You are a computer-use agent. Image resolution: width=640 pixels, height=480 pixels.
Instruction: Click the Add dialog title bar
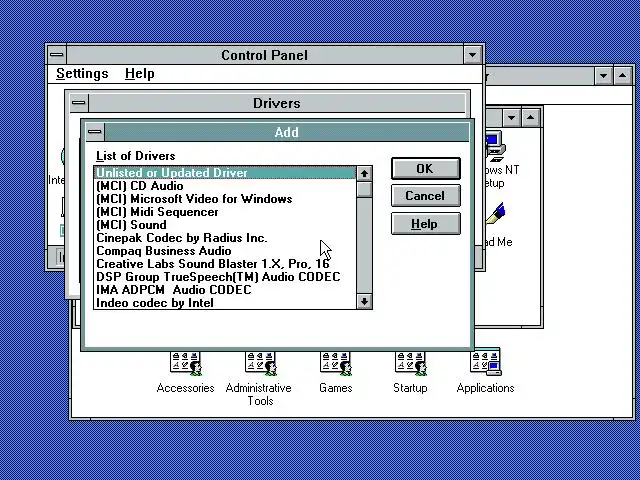coord(287,132)
